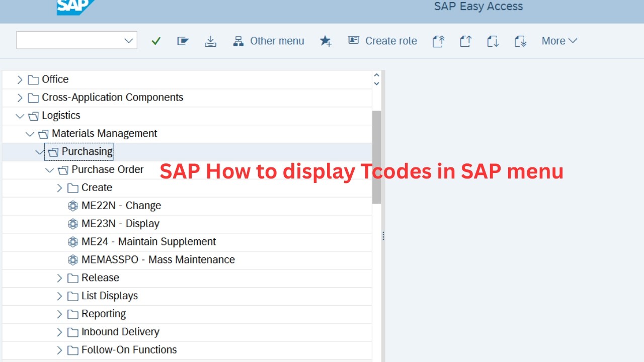Select the ME23N - Display transaction
This screenshot has width=644, height=362.
[x=120, y=224]
